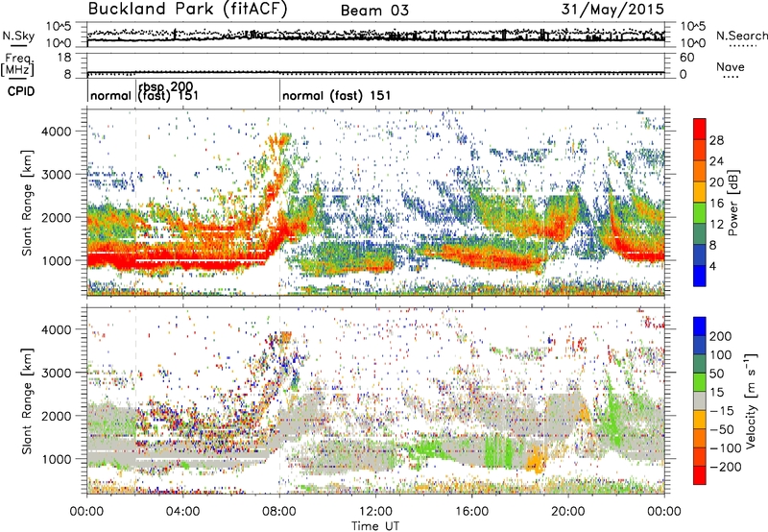The image size is (768, 532).
Task: Click the CPID boundary marker line at 08:00
Action: 279,90
